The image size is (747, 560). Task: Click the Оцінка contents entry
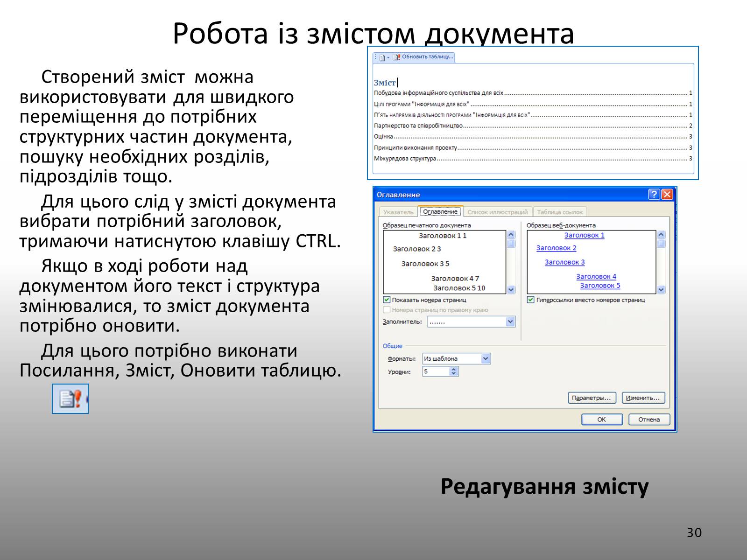click(533, 137)
